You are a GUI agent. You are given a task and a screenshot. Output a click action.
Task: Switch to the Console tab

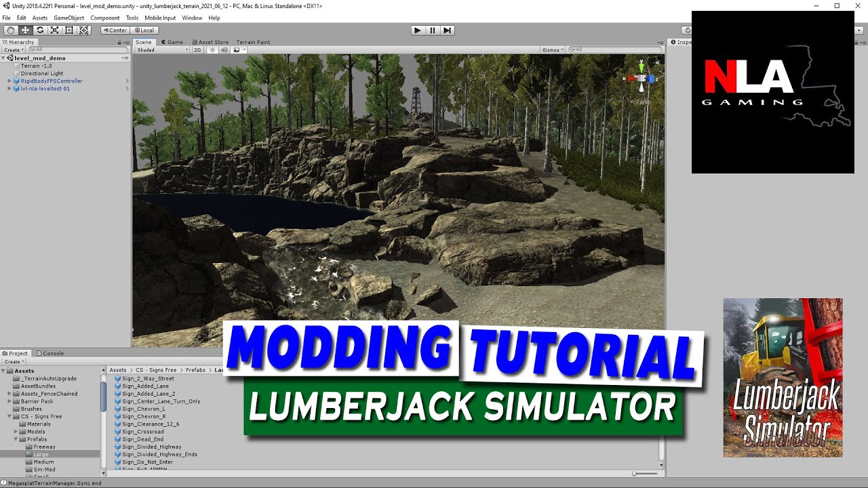pyautogui.click(x=50, y=353)
